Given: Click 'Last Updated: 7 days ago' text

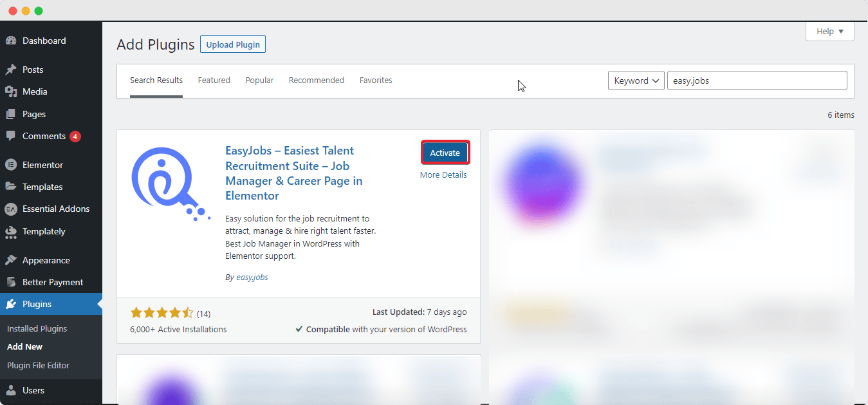Looking at the screenshot, I should click(x=420, y=312).
